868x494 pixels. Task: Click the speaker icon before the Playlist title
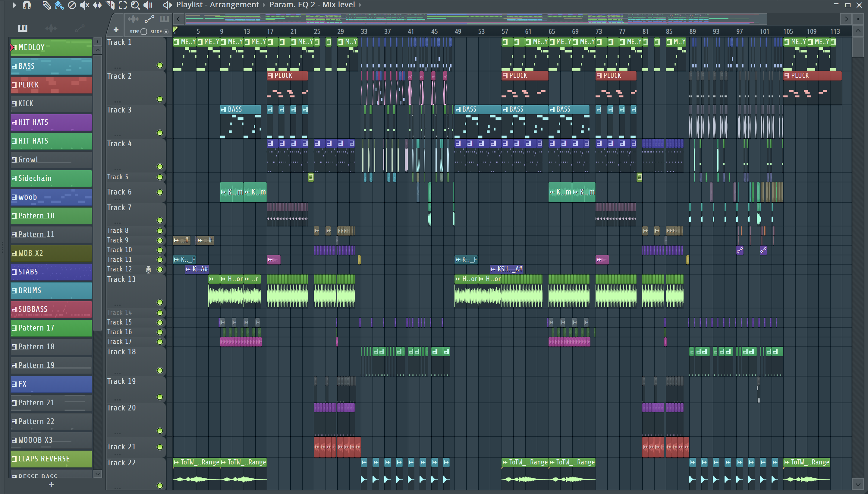(x=167, y=5)
